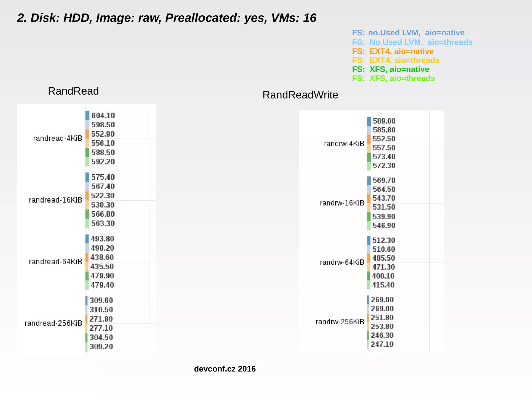Image resolution: width=532 pixels, height=399 pixels.
Task: Click the orange bar beside 485.50
Action: click(x=369, y=258)
